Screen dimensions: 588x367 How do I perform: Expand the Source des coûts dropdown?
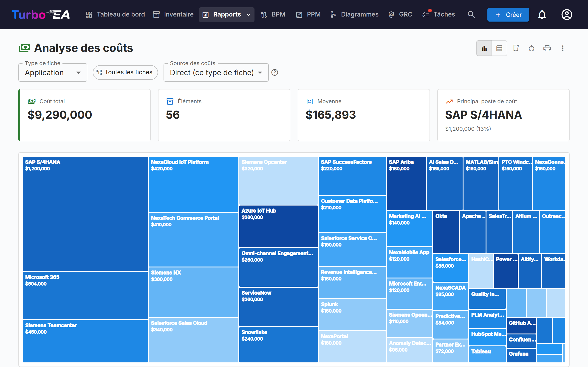[x=216, y=72]
